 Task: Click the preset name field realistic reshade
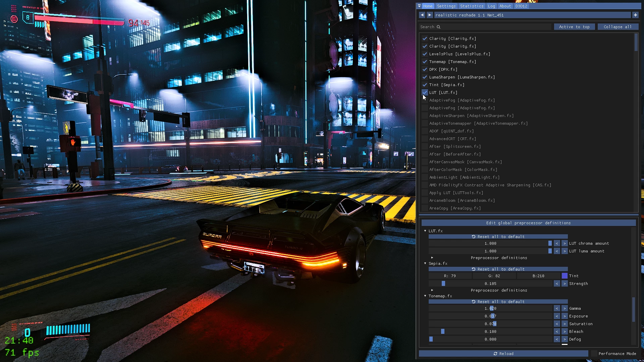tap(532, 15)
